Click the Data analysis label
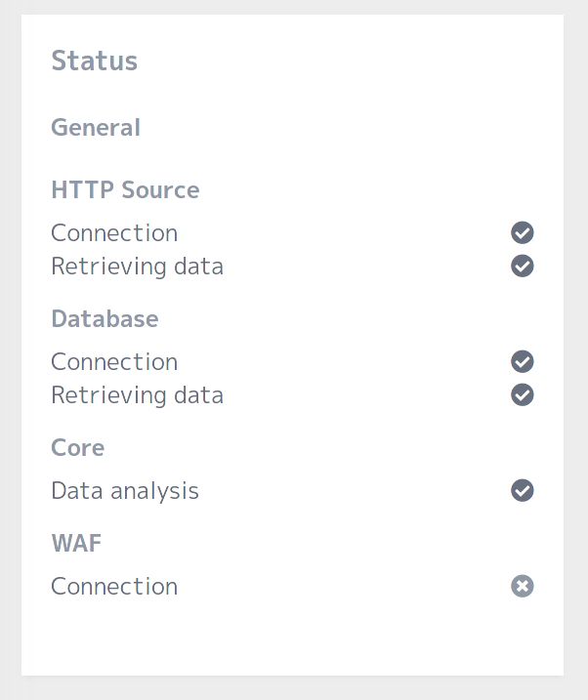This screenshot has height=700, width=588. [125, 491]
